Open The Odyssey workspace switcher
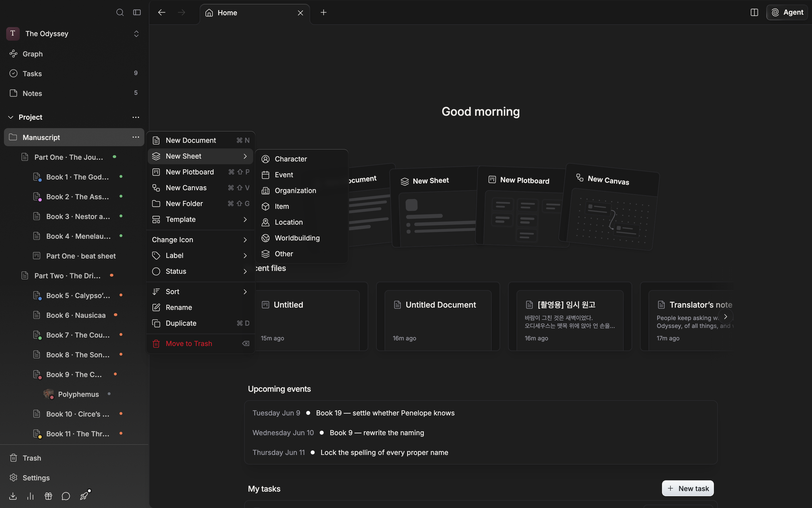 [74, 34]
